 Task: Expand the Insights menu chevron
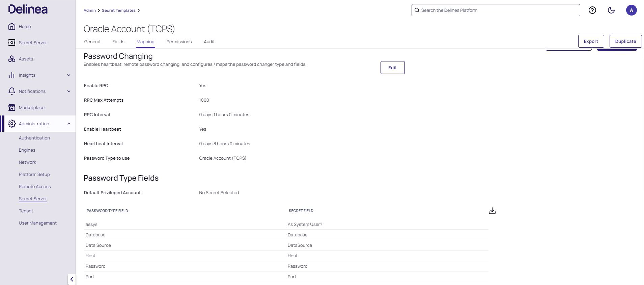(69, 75)
